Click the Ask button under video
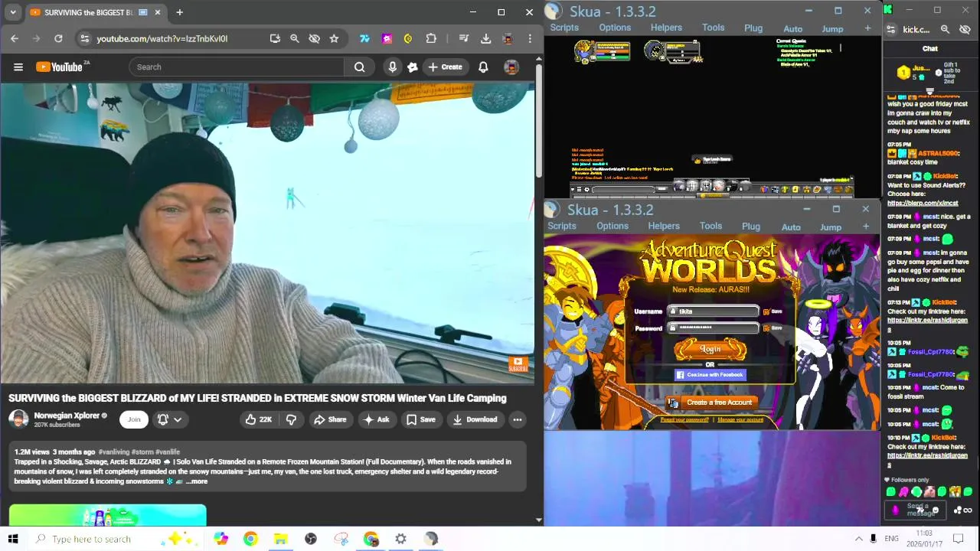 click(x=376, y=419)
